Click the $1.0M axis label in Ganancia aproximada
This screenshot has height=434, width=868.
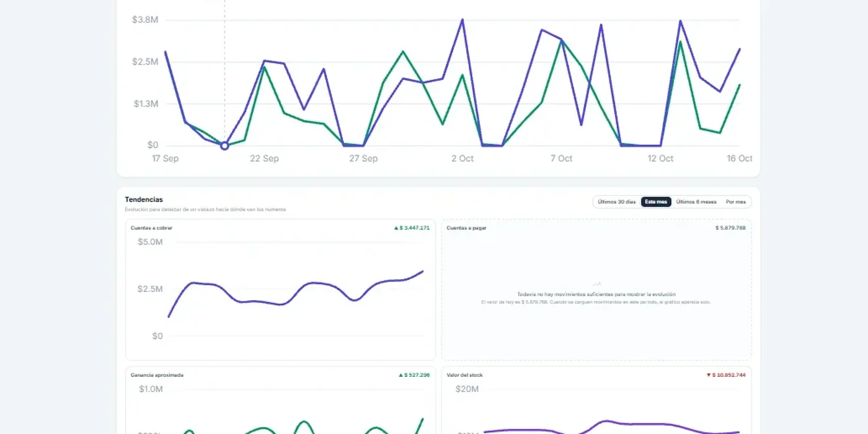point(150,389)
